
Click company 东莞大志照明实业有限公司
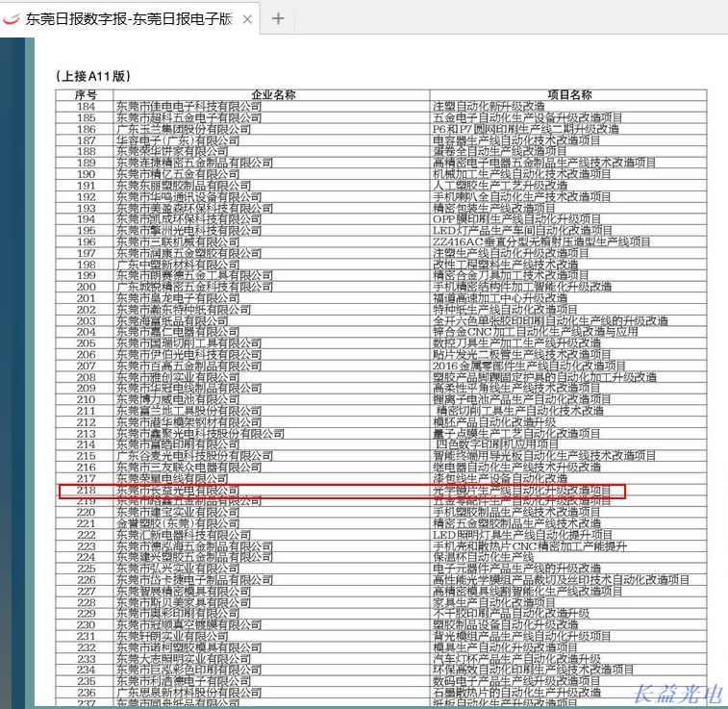point(184,659)
